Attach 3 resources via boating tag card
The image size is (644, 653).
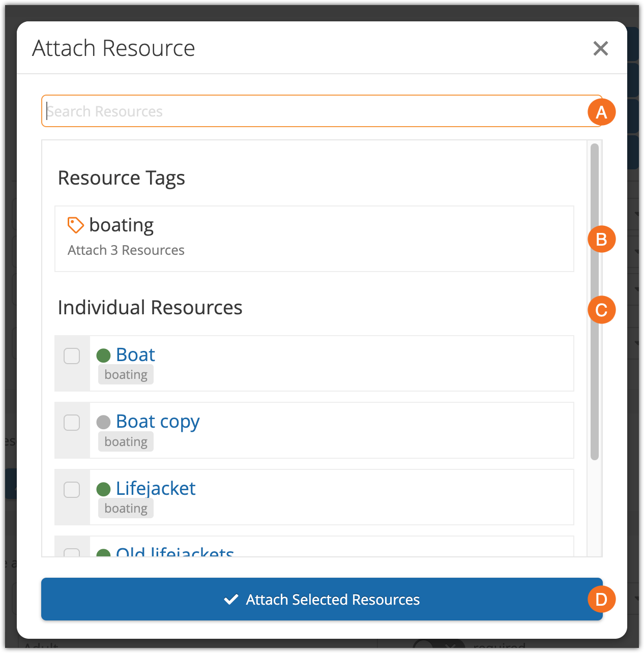coord(314,239)
